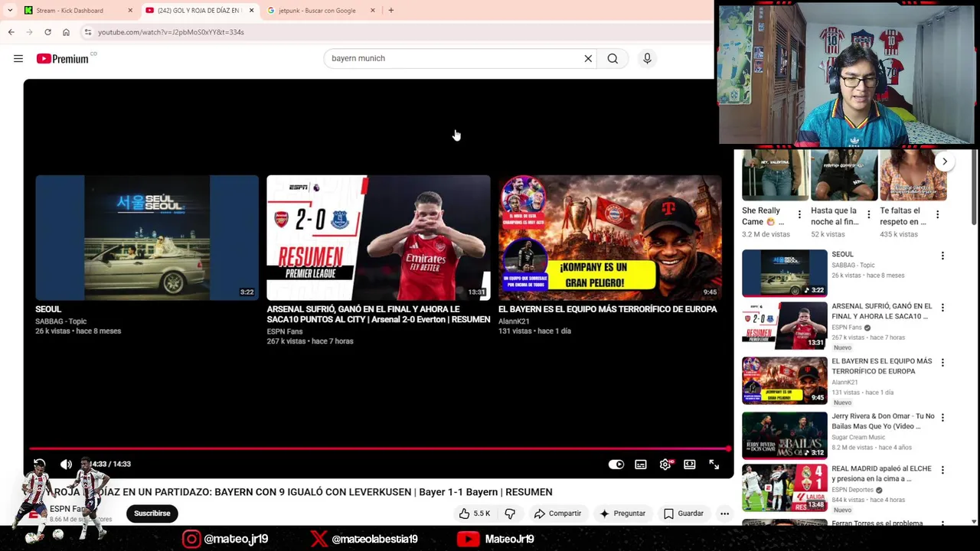Open options for Real Madrid apaleó video
980x551 pixels.
(x=942, y=470)
